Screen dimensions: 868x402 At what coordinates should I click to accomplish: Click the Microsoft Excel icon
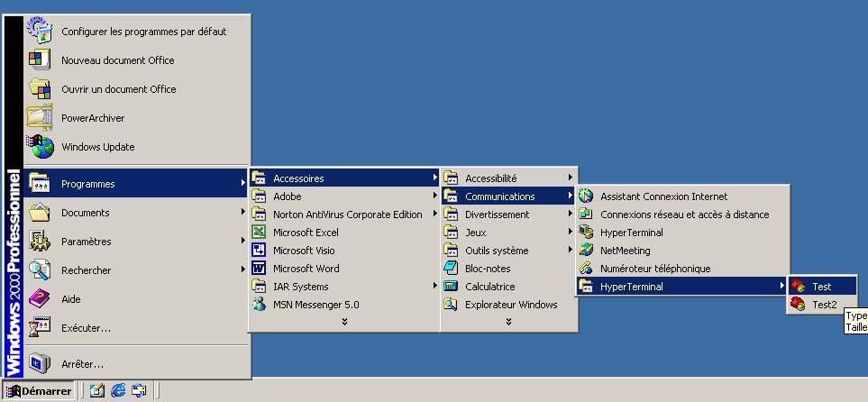[x=259, y=232]
